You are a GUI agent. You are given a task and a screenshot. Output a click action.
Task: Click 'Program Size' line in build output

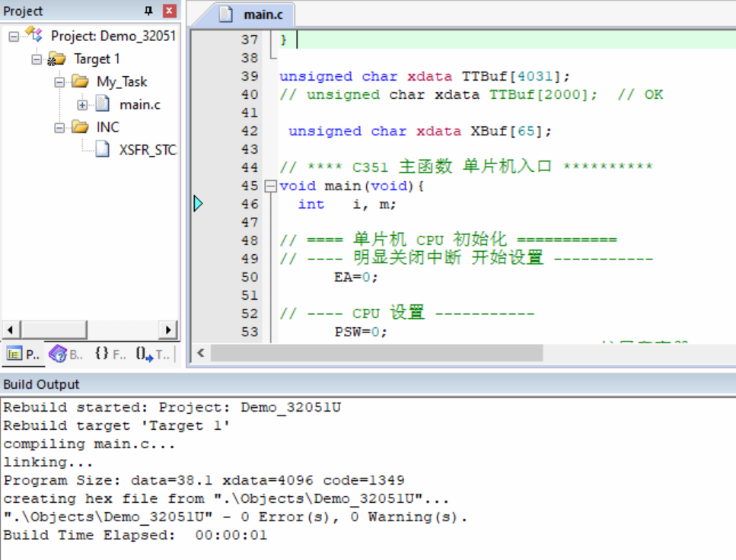point(204,480)
